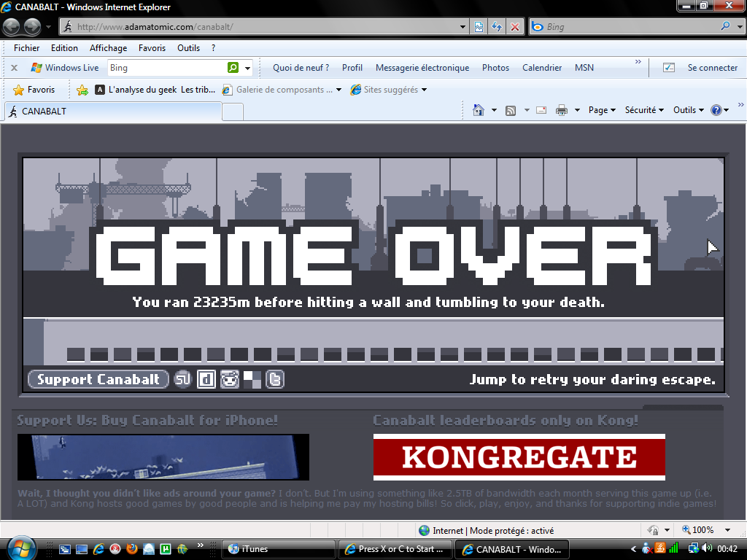Image resolution: width=747 pixels, height=560 pixels.
Task: Open the KONGREGATE banner
Action: point(519,457)
